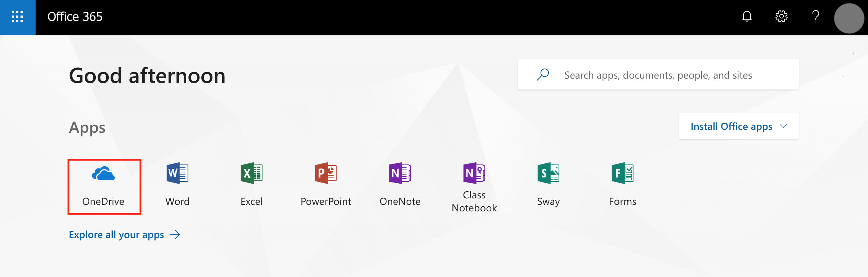The width and height of the screenshot is (868, 277).
Task: Open the account profile avatar
Action: 849,18
